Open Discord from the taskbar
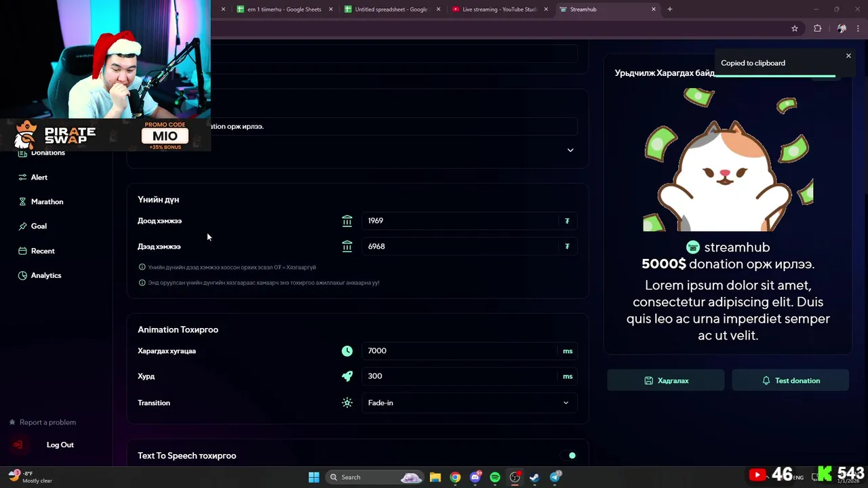868x488 pixels. (x=475, y=477)
